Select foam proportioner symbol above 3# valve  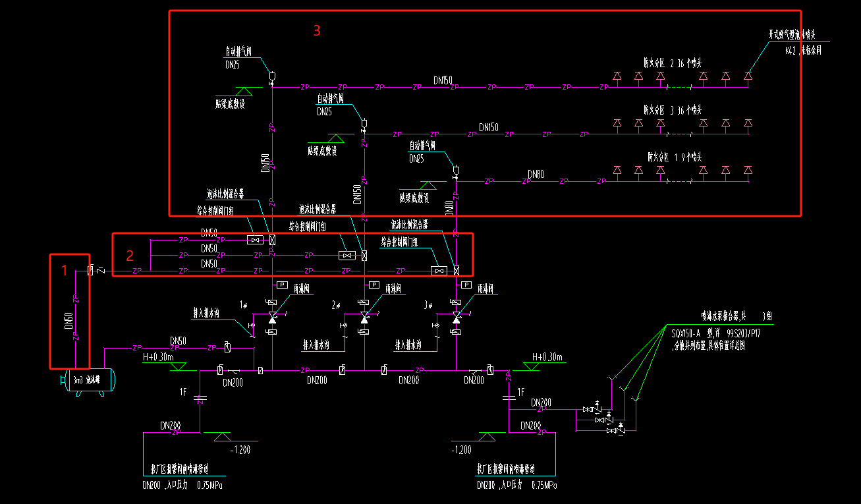coord(456,270)
